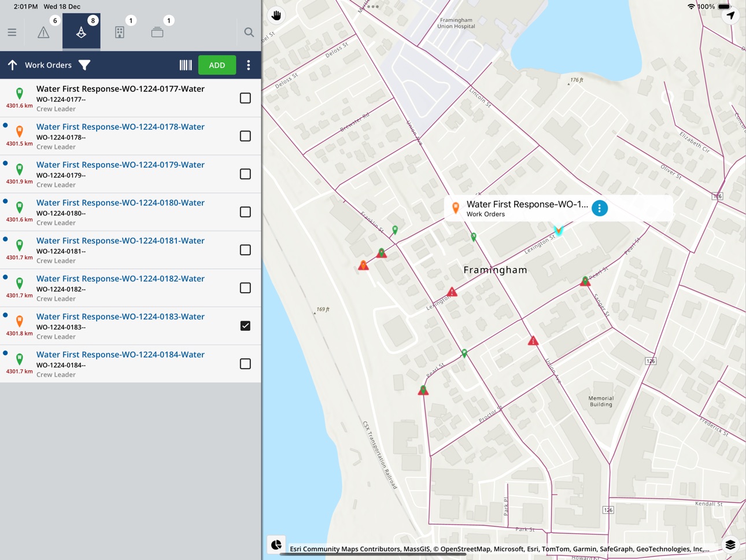This screenshot has width=746, height=560.
Task: Uncheck the WO-1224-0183 work order checkbox
Action: click(245, 326)
